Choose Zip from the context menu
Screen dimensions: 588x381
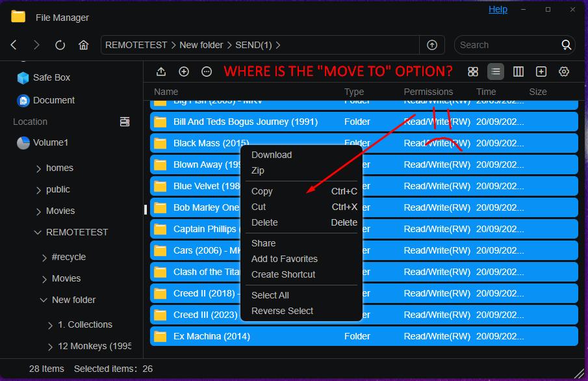(301, 170)
